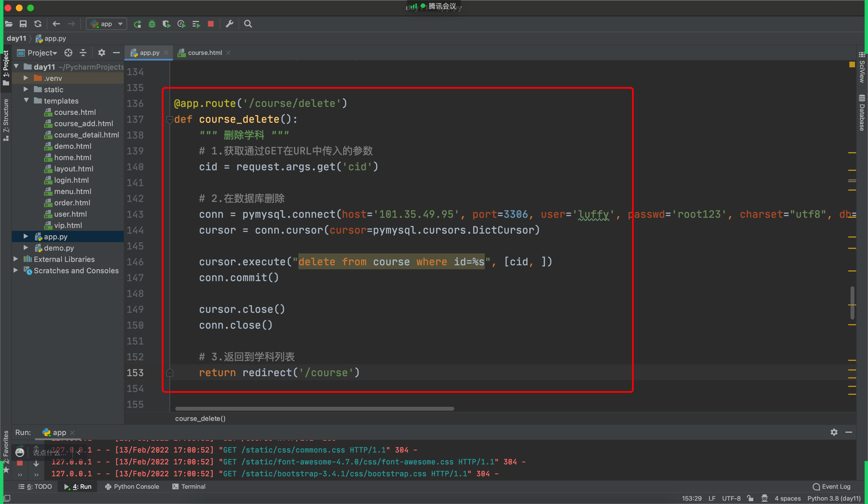Click the locate target icon in Project panel
868x504 pixels.
[x=68, y=53]
